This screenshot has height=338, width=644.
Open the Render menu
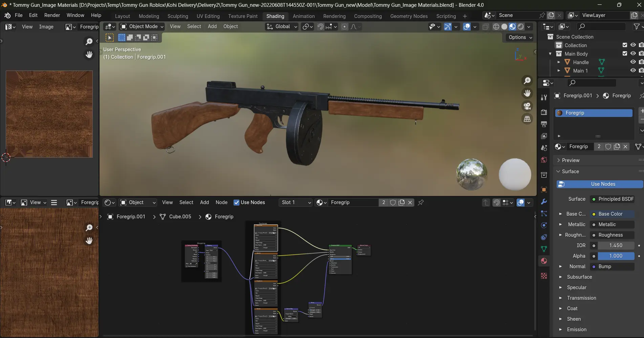click(52, 15)
